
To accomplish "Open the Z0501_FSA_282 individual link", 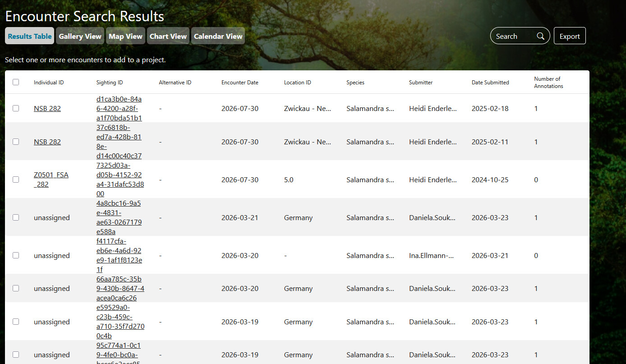I will click(51, 180).
